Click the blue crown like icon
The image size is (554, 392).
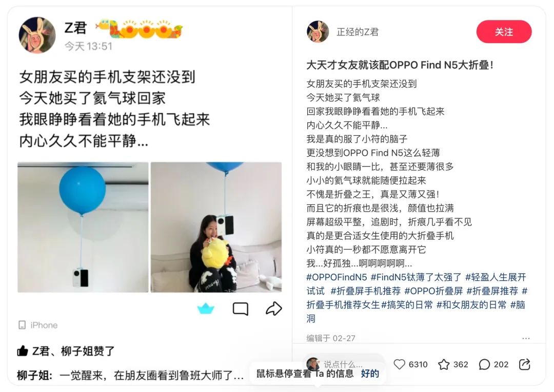(206, 308)
